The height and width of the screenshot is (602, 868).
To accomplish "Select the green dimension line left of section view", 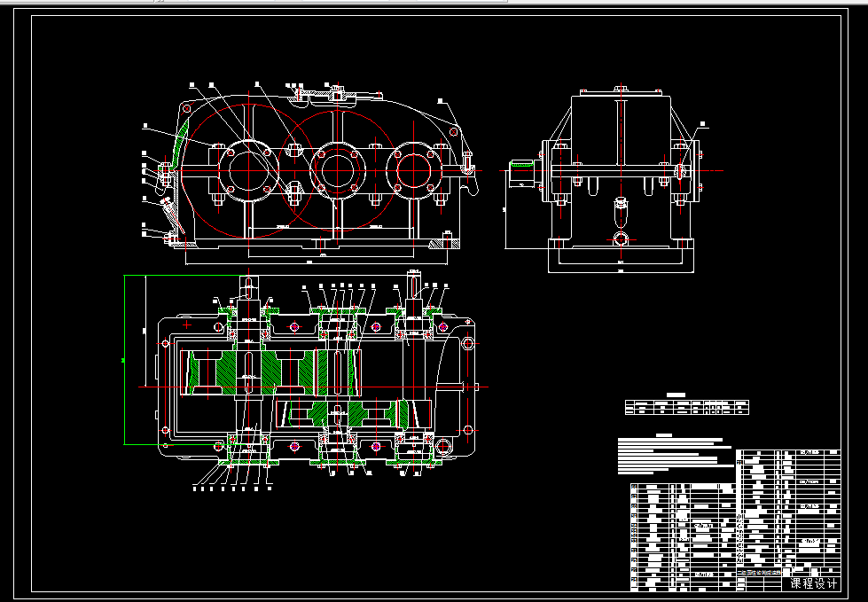I will coord(124,360).
